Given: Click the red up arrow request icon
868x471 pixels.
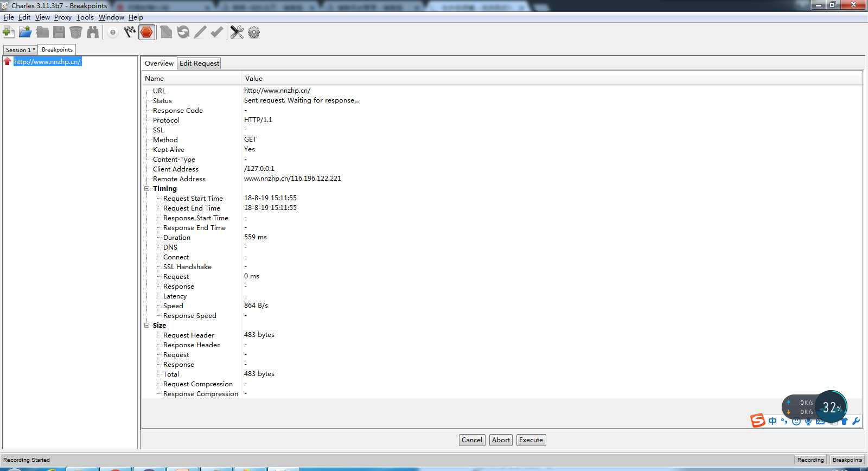Looking at the screenshot, I should [x=8, y=61].
